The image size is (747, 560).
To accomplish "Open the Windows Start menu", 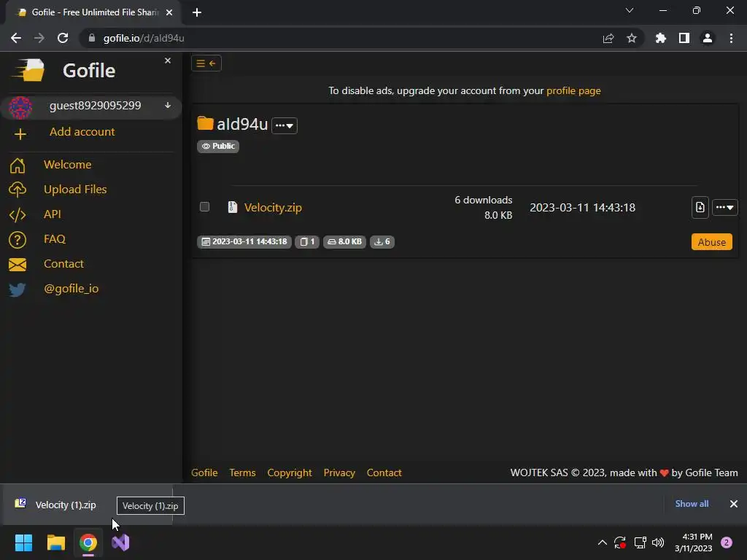I will pyautogui.click(x=24, y=542).
